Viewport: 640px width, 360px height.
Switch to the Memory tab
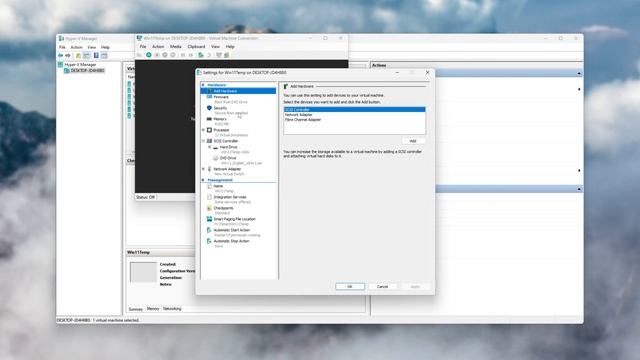pos(153,309)
